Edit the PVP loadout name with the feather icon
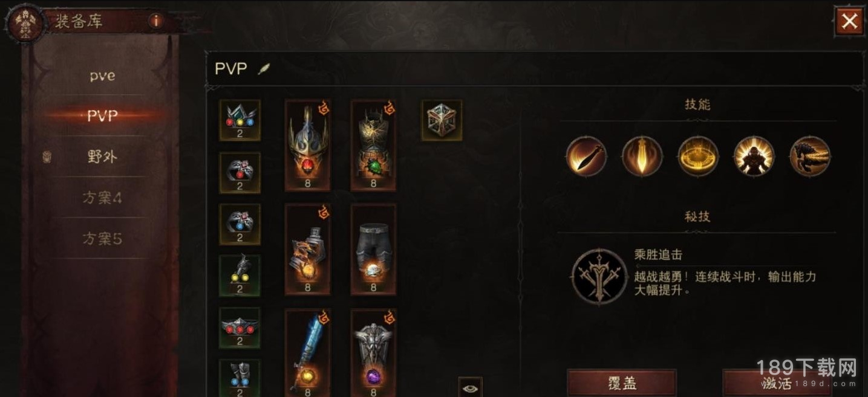868x397 pixels. pos(264,69)
